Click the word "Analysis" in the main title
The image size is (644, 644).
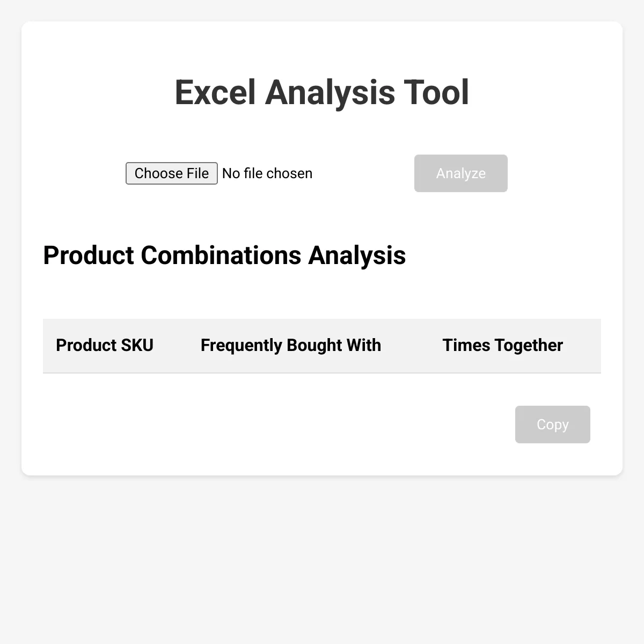tap(330, 92)
